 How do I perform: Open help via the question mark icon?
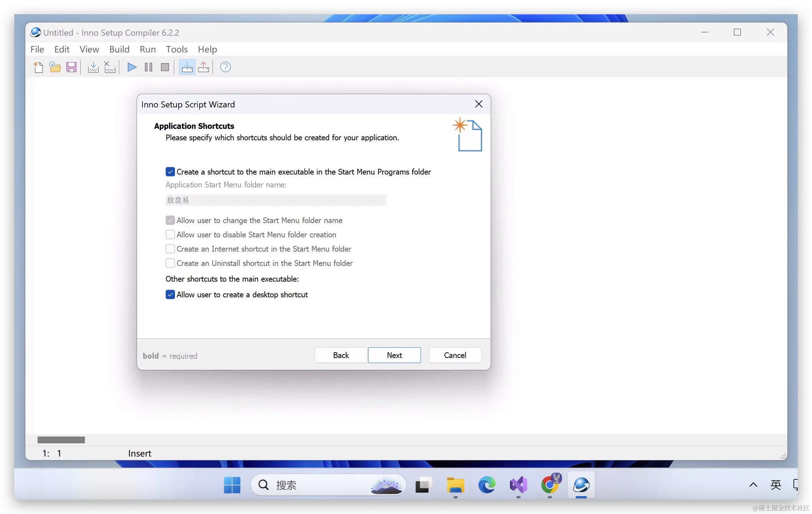click(225, 67)
